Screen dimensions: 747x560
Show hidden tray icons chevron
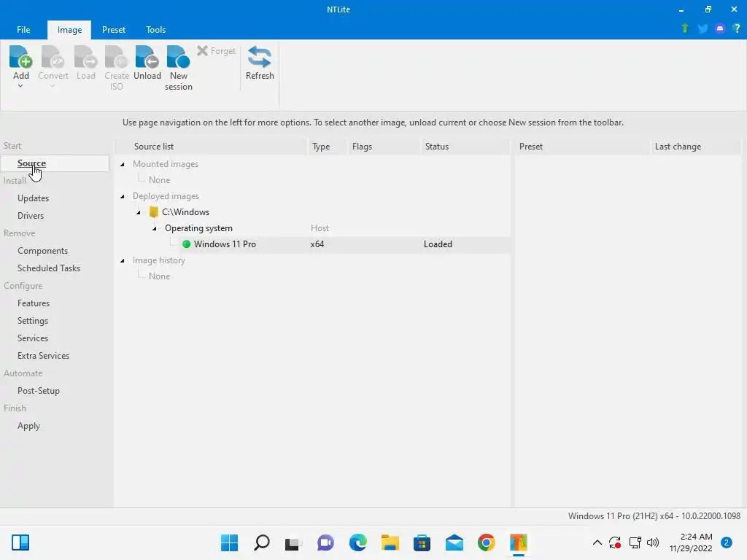[597, 542]
